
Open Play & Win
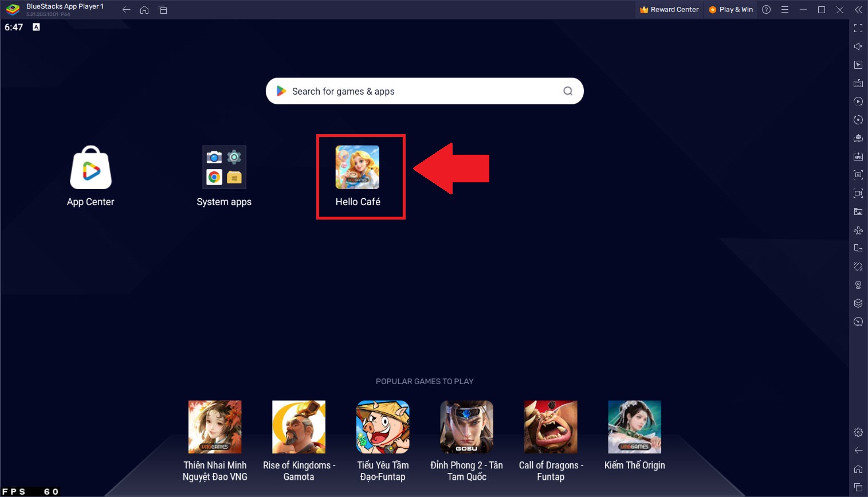[x=731, y=10]
